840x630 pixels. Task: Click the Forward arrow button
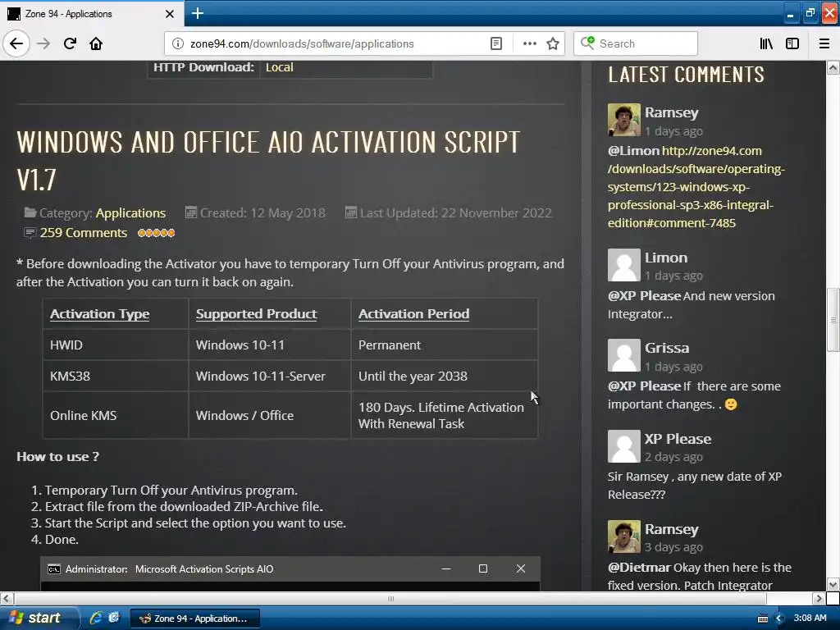(x=43, y=43)
